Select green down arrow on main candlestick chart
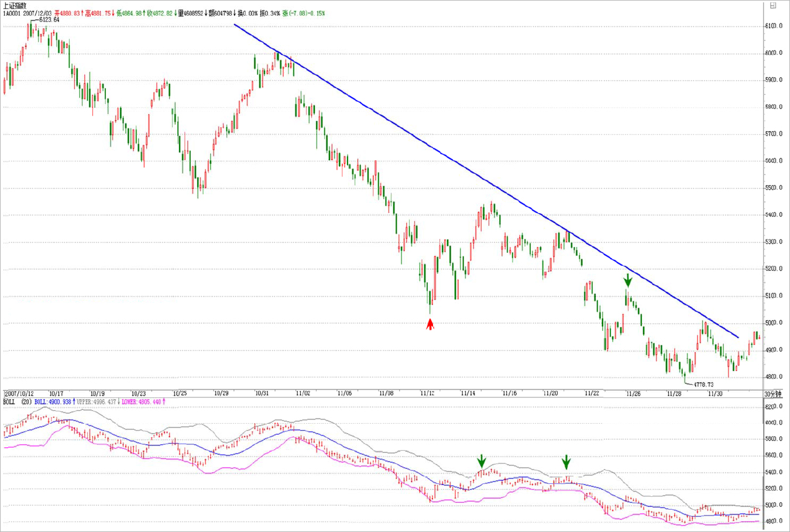The image size is (790, 532). click(x=628, y=280)
